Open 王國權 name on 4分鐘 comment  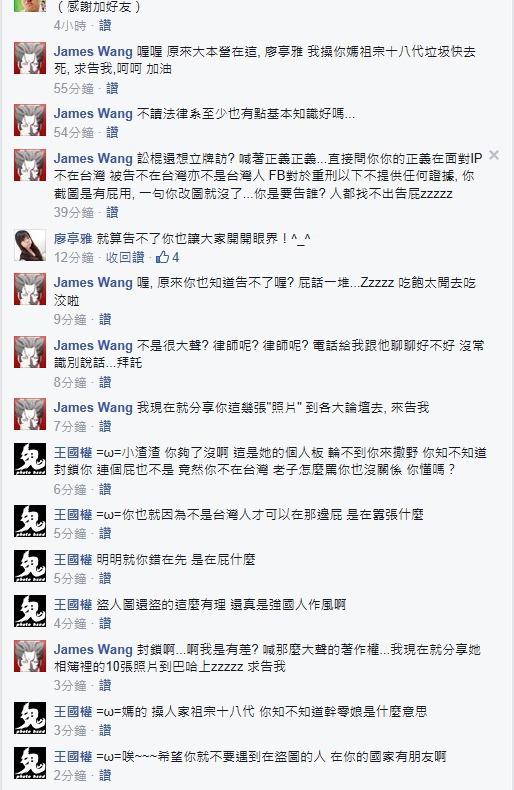point(73,604)
